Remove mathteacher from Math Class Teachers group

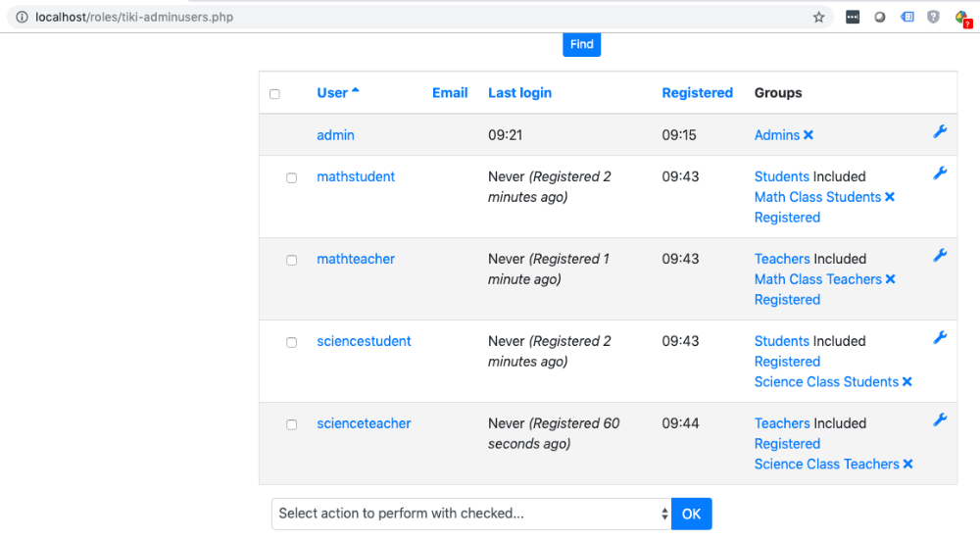[891, 279]
